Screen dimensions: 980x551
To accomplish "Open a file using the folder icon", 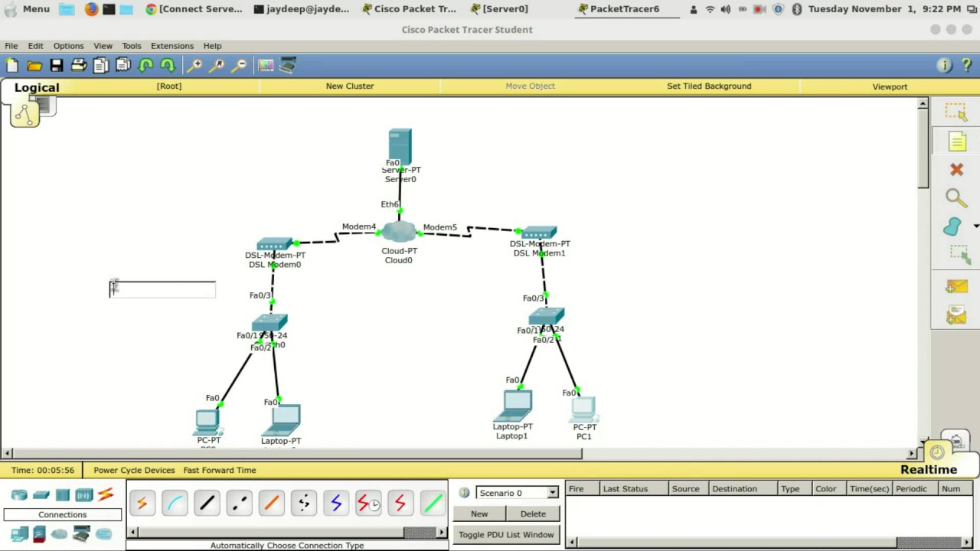I will pos(34,66).
